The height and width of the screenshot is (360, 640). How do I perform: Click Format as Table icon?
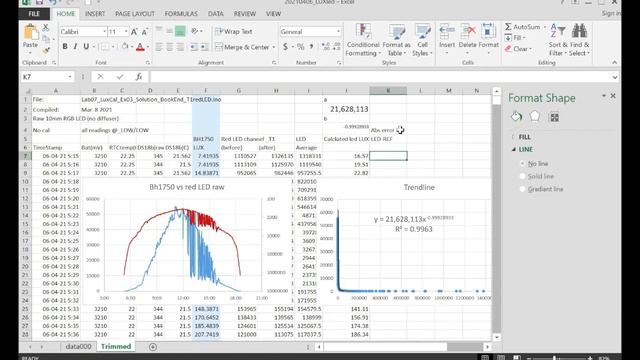(396, 31)
